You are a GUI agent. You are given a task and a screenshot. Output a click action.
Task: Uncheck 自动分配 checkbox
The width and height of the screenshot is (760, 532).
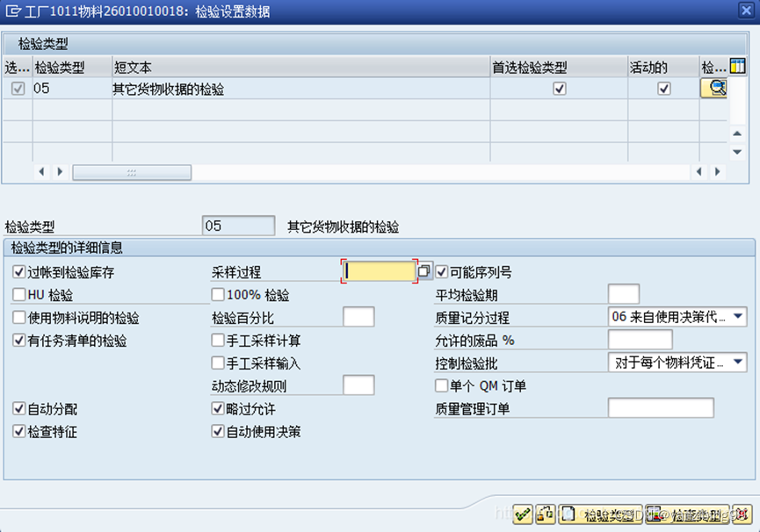coord(19,408)
